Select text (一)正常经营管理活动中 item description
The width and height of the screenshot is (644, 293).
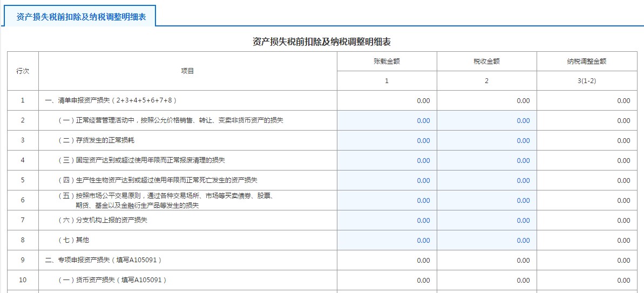[x=171, y=121]
